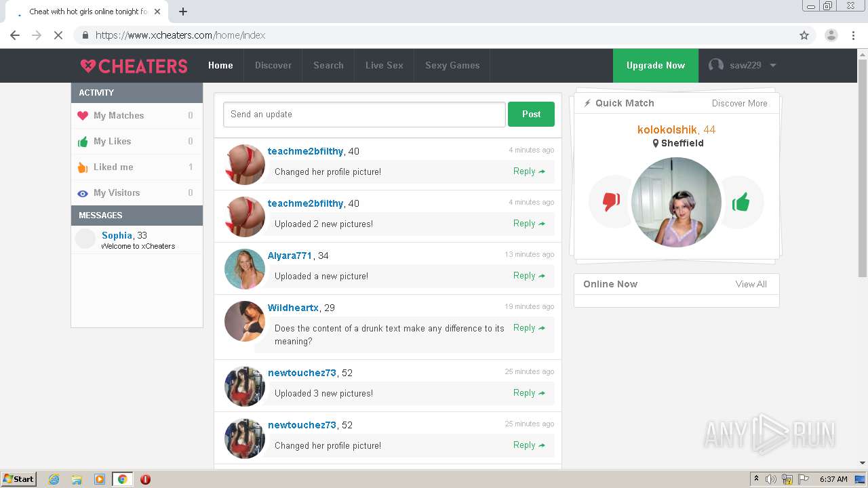
Task: Reply to newtouchez73's profile picture change
Action: (529, 445)
